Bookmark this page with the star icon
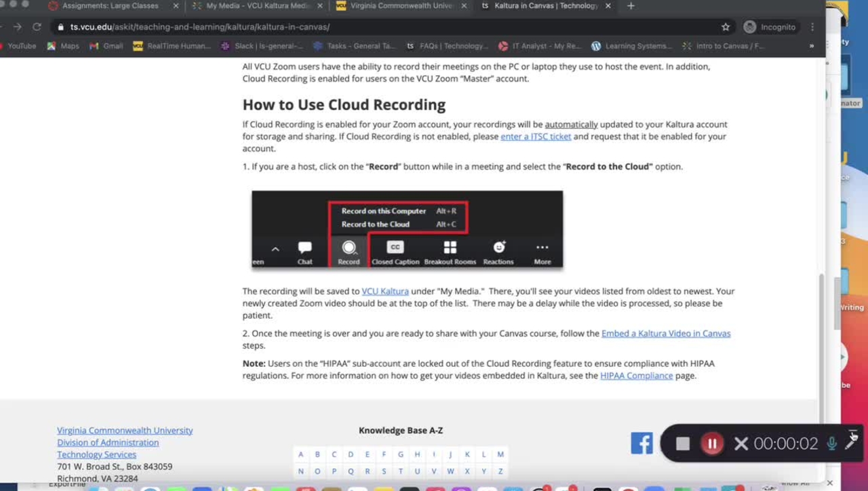 (726, 27)
